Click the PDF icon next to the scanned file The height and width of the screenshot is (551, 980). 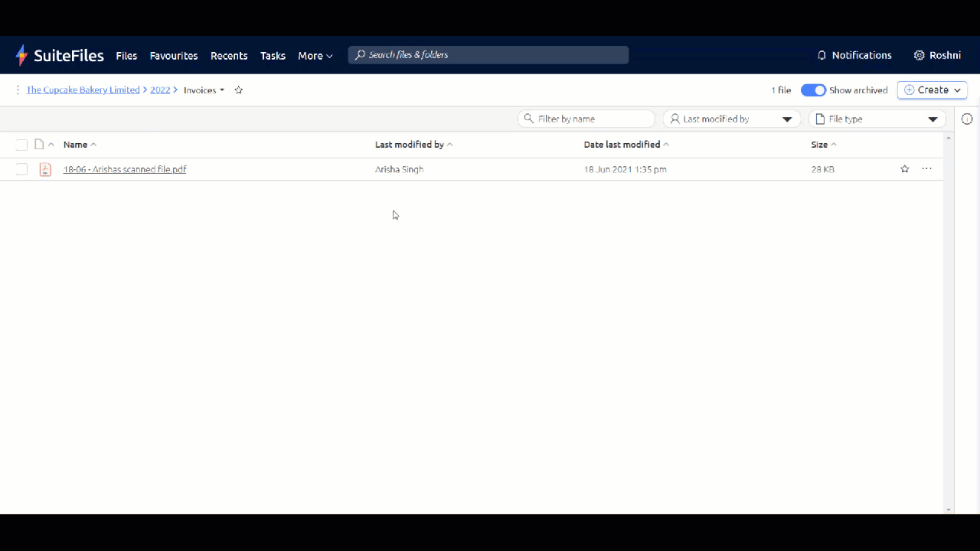tap(45, 169)
